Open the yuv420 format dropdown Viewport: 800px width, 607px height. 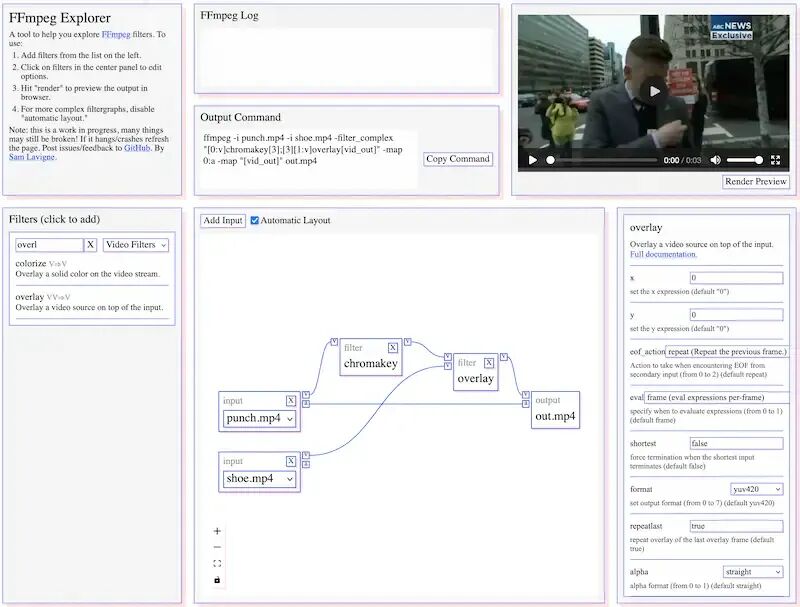click(757, 489)
